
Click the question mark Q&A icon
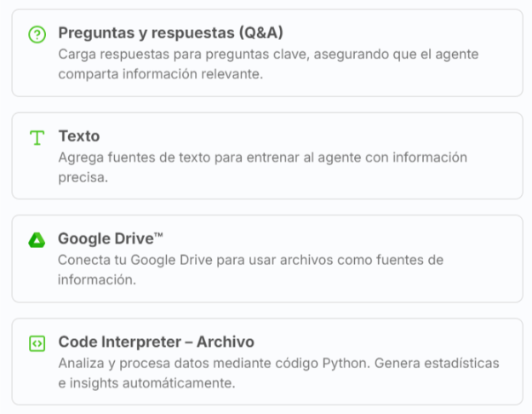37,35
